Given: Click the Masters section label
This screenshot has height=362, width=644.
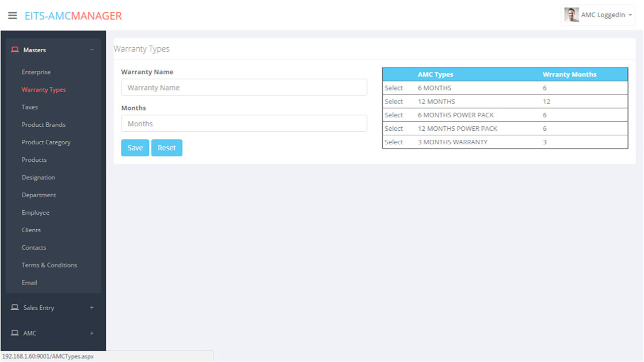Looking at the screenshot, I should click(34, 50).
